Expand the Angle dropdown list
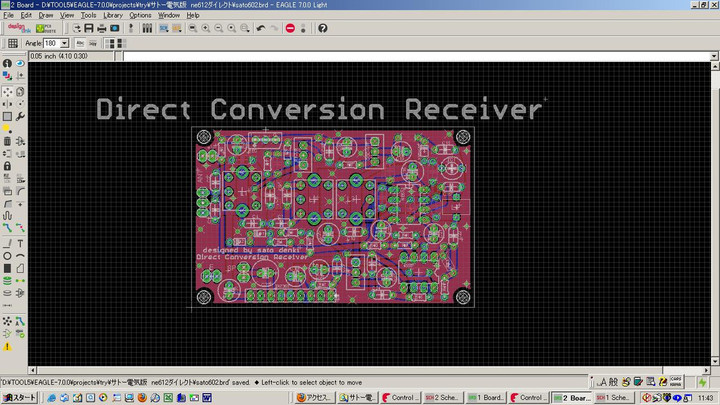 point(65,43)
